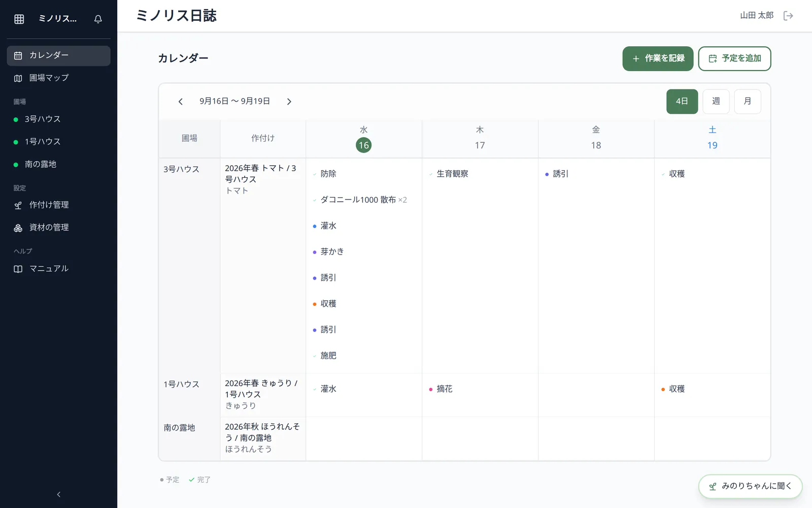The height and width of the screenshot is (508, 812).
Task: Open 3号ハウス 収穫 task on the 19th
Action: coord(712,174)
